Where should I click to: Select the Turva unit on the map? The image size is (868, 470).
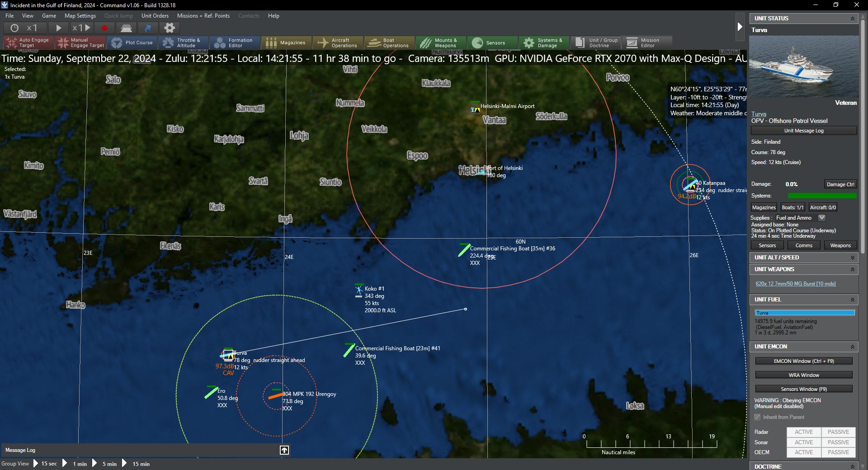pos(228,355)
